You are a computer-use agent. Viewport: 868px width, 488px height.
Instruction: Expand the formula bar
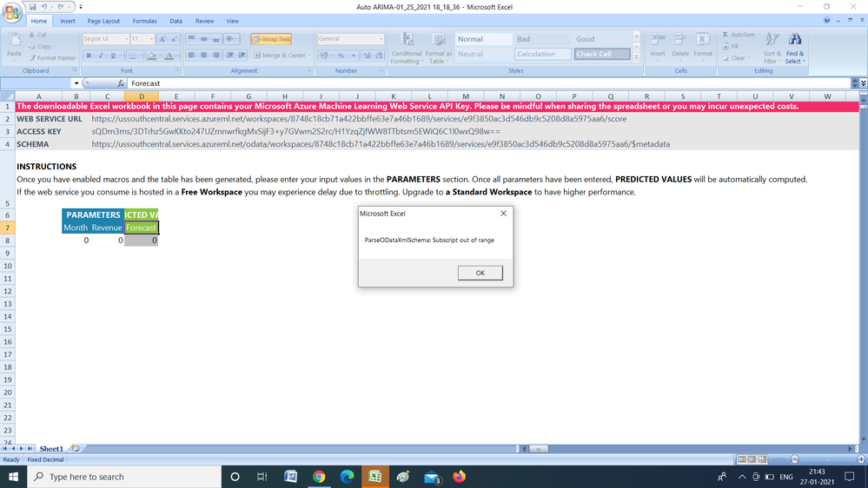[863, 83]
